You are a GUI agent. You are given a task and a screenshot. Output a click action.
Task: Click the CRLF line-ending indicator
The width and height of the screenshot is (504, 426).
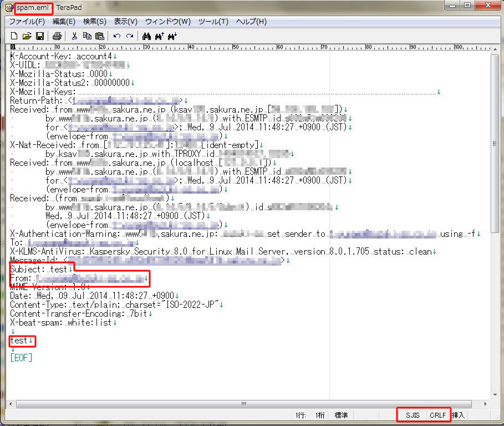click(438, 415)
